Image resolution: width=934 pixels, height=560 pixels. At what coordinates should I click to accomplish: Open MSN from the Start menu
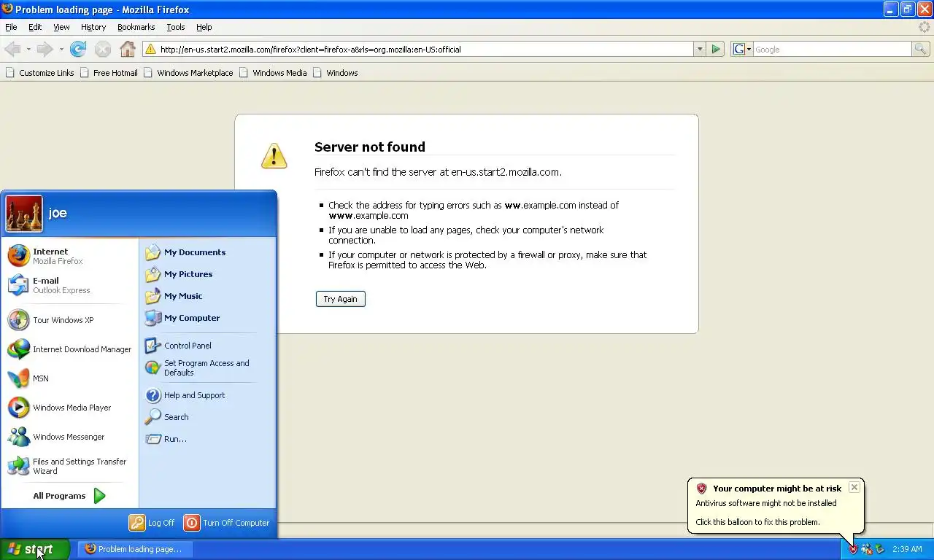tap(69, 378)
